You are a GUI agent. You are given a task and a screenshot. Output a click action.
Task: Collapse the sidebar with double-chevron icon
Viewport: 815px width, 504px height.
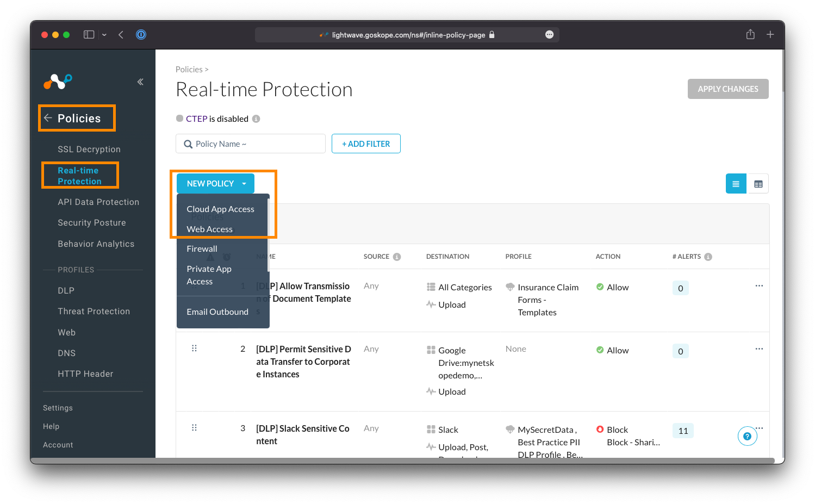(x=140, y=82)
